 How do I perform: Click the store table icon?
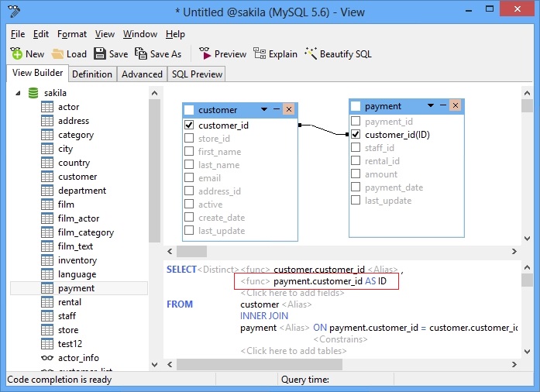[47, 330]
